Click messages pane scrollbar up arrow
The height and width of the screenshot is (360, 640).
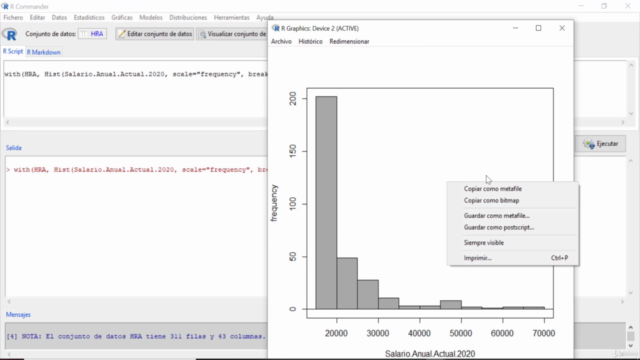[x=631, y=327]
